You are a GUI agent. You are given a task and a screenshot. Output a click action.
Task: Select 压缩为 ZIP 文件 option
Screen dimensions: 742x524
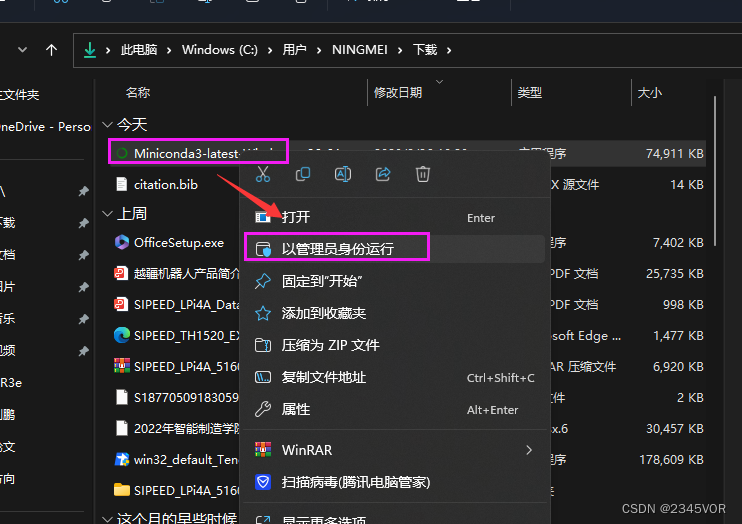(x=395, y=345)
